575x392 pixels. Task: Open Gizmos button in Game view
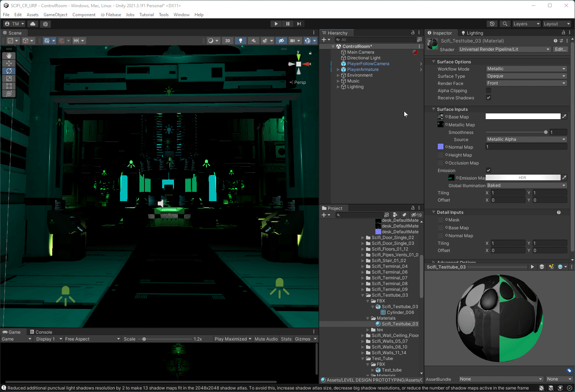click(x=303, y=339)
